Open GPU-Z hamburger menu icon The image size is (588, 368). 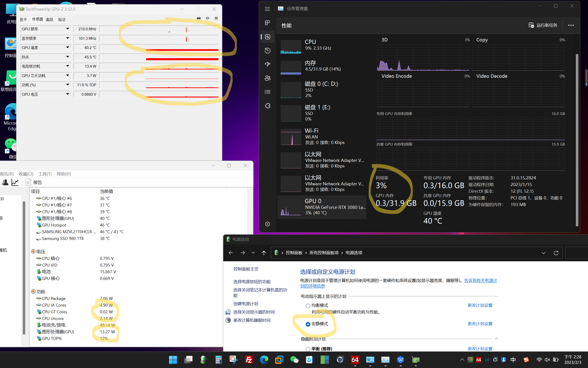tap(216, 18)
